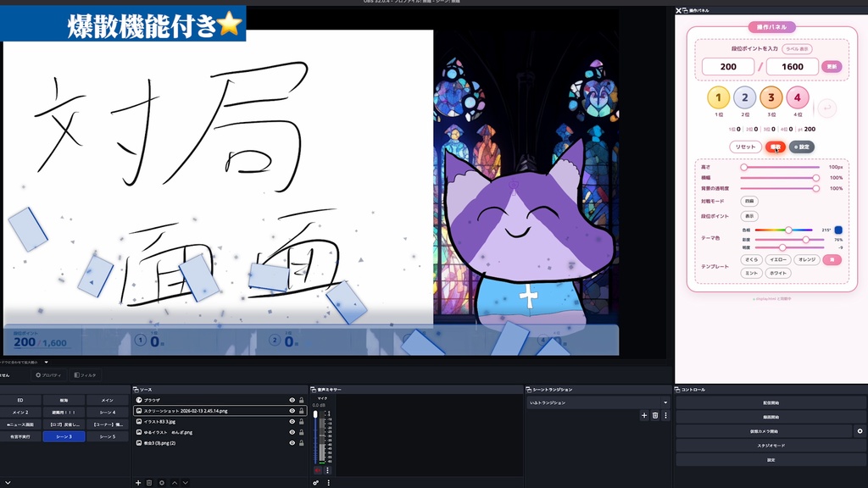This screenshot has width=868, height=488.
Task: Open the mixer options via vertical dots menu
Action: point(327,470)
